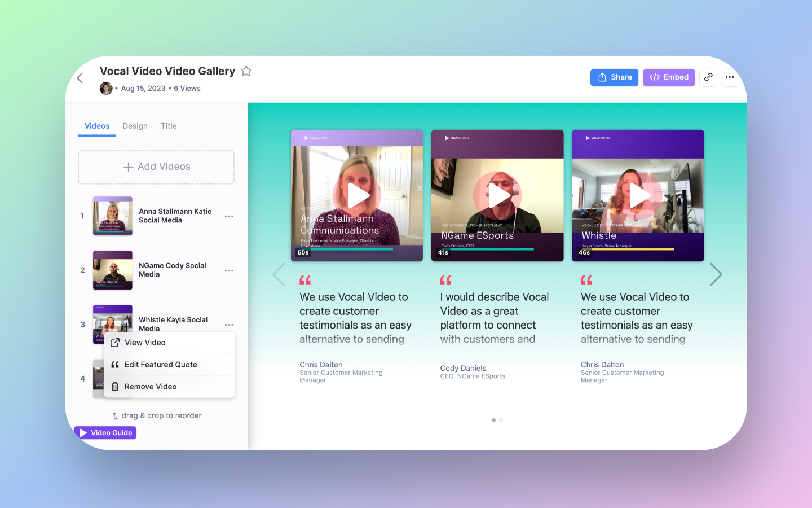Click the NGame Cody Social Media title
Screen dimensions: 812x508
point(172,270)
